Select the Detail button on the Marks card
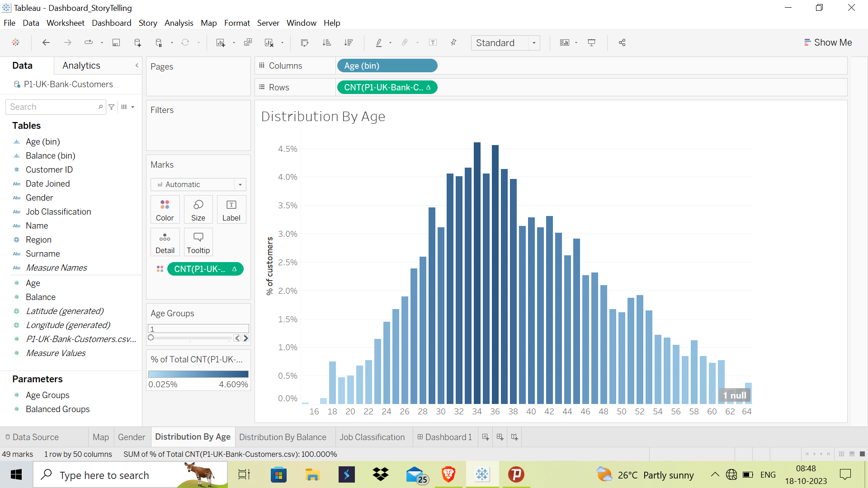The width and height of the screenshot is (868, 488). [x=165, y=242]
